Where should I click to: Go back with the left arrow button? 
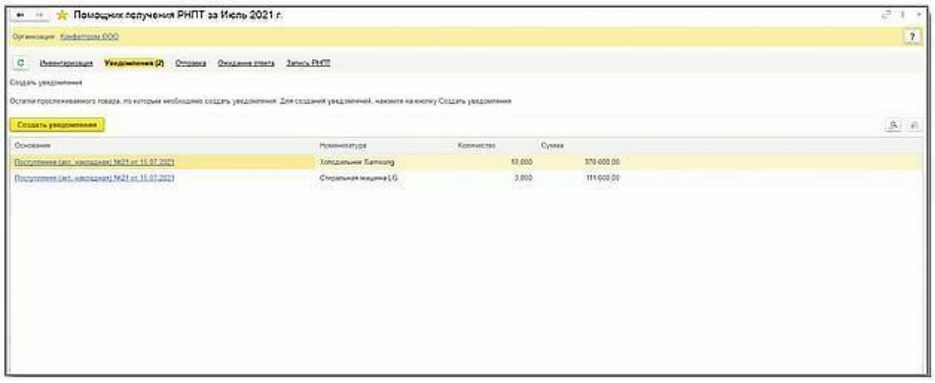click(x=21, y=16)
